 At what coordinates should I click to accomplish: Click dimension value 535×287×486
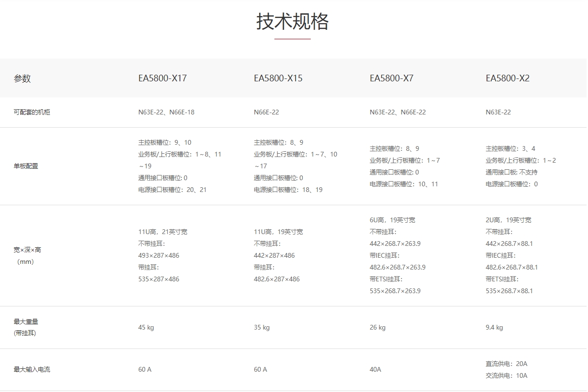coord(159,279)
